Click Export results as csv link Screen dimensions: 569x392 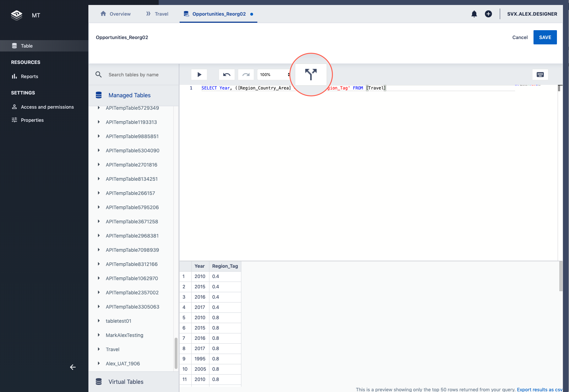pyautogui.click(x=539, y=390)
